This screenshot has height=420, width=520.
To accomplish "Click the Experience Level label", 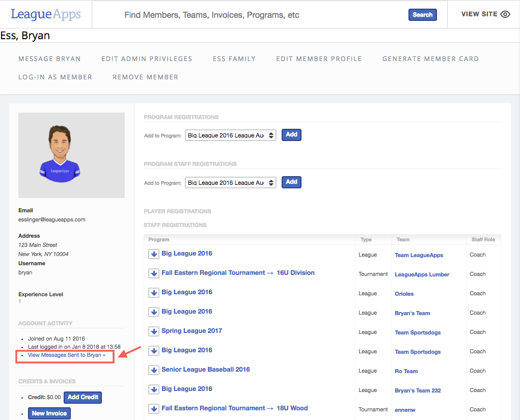I will click(x=40, y=294).
